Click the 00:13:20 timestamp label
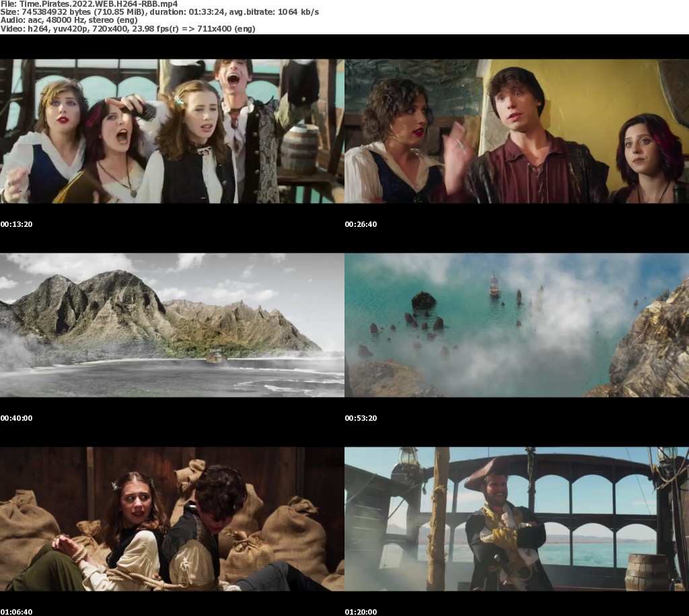Viewport: 689px width, 616px height. (x=16, y=224)
